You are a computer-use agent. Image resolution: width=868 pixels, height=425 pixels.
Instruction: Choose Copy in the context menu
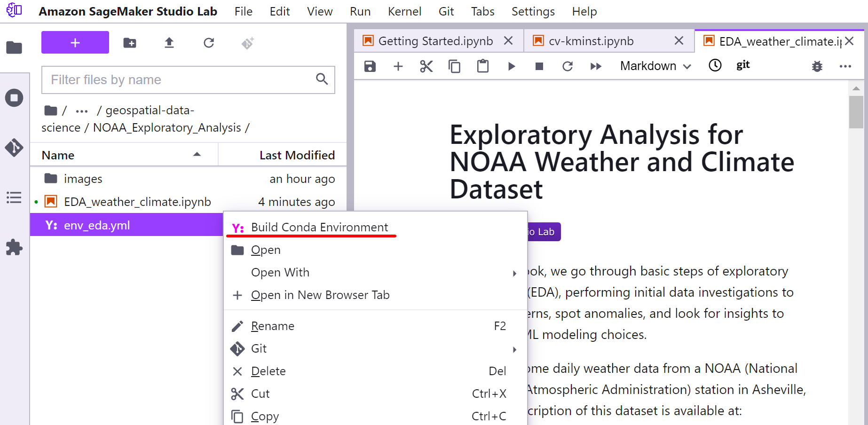[375, 417]
